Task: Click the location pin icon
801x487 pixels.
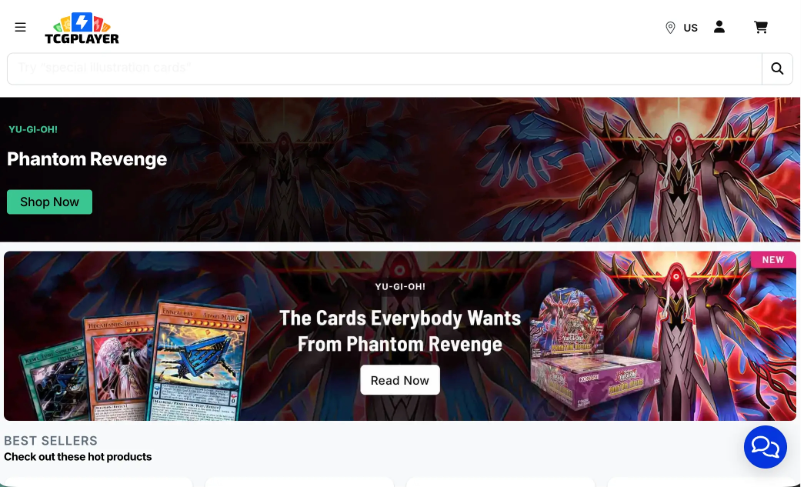Action: tap(670, 28)
